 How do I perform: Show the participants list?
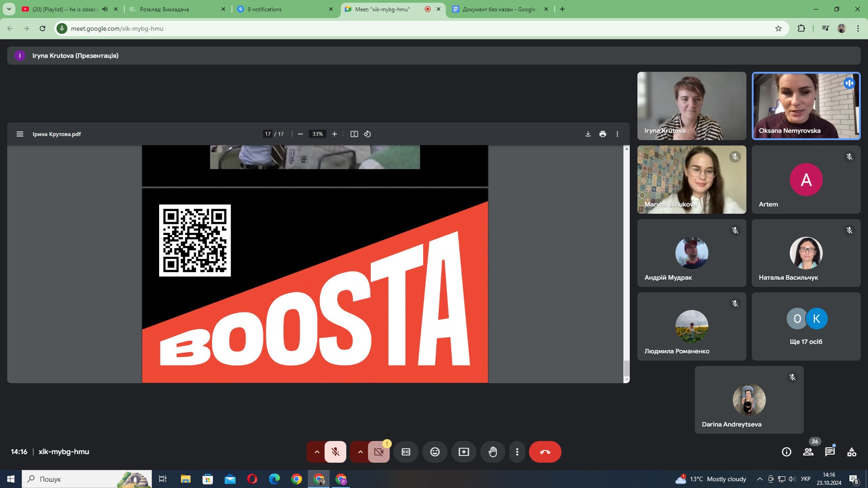(808, 452)
